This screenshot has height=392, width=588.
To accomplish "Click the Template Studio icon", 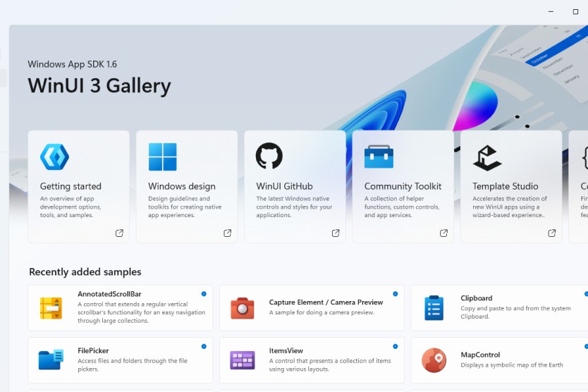I will [486, 158].
